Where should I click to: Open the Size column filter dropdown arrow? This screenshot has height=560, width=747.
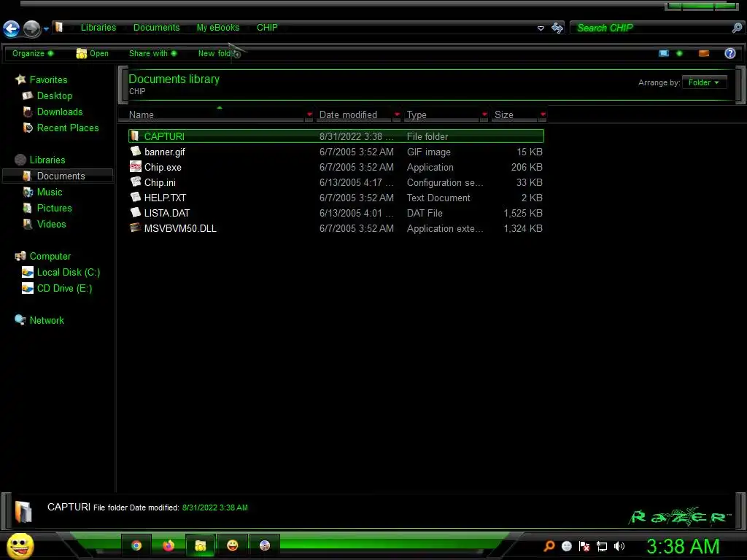point(543,114)
